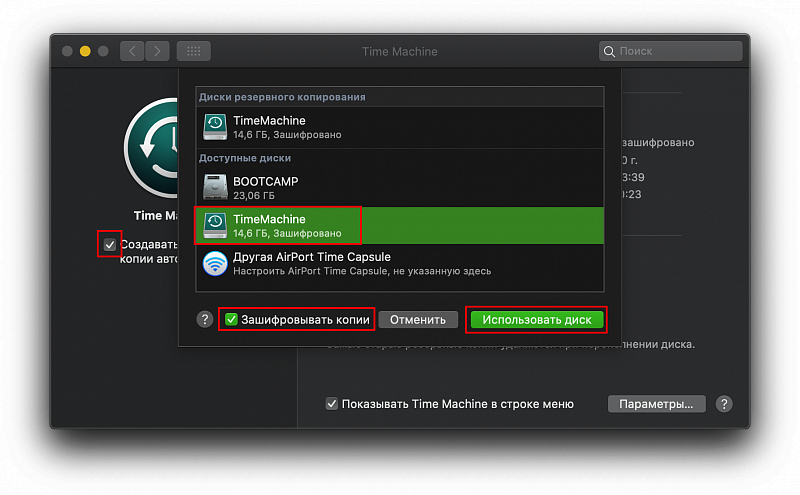This screenshot has width=800, height=495.
Task: Open Параметры... options button
Action: tap(656, 404)
